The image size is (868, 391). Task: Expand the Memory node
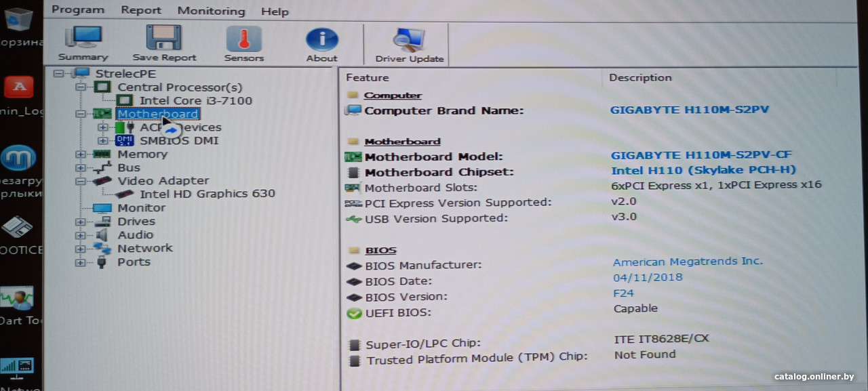[81, 154]
